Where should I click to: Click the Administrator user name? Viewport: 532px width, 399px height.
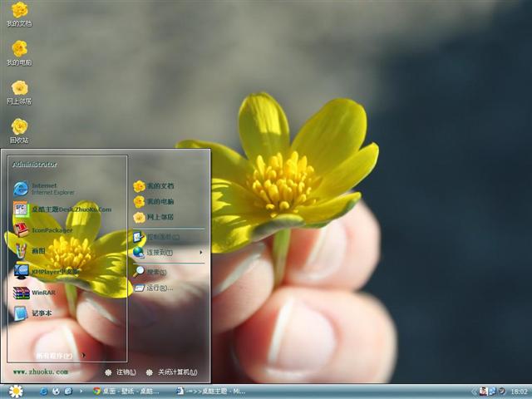pos(35,165)
